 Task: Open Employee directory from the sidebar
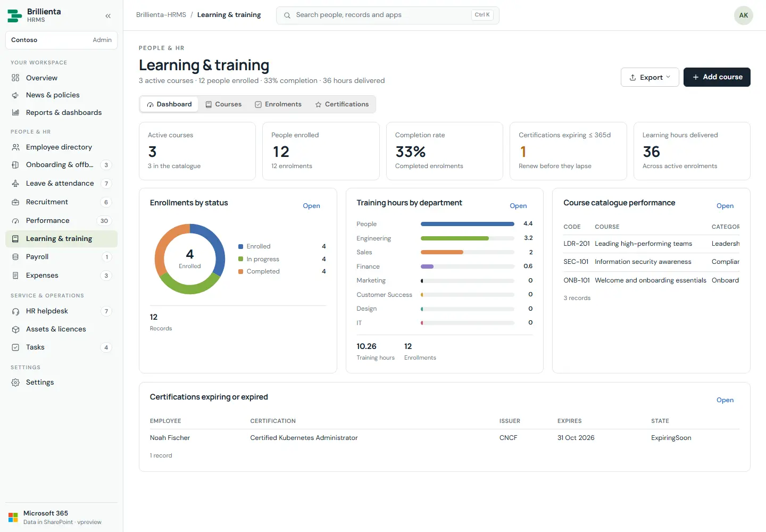(61, 147)
